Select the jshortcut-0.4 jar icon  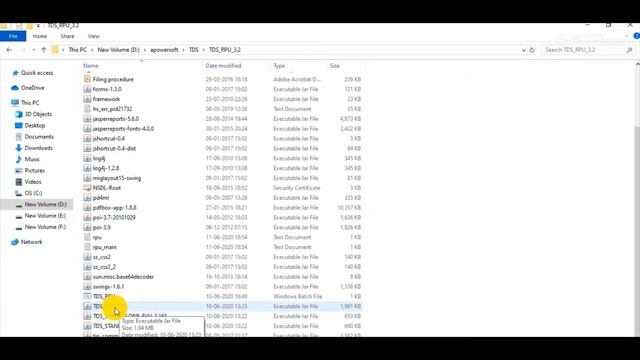tap(87, 138)
